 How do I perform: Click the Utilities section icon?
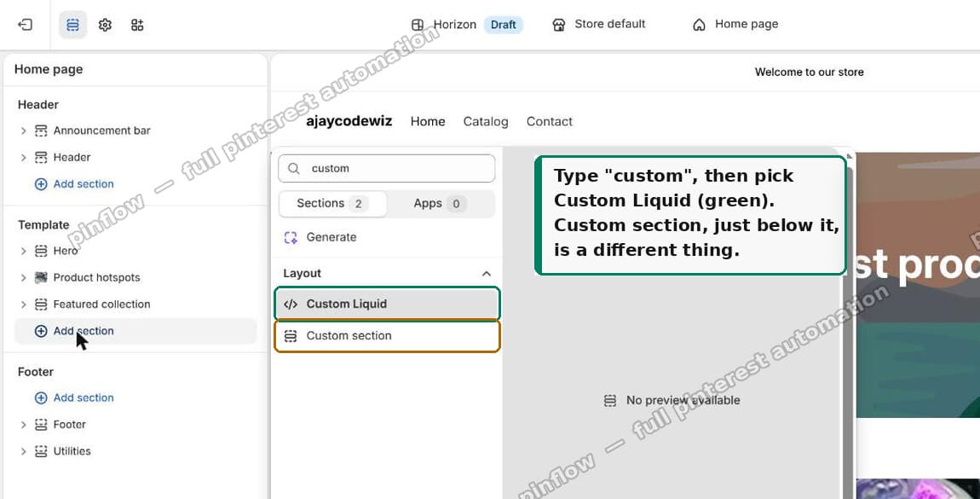click(41, 451)
